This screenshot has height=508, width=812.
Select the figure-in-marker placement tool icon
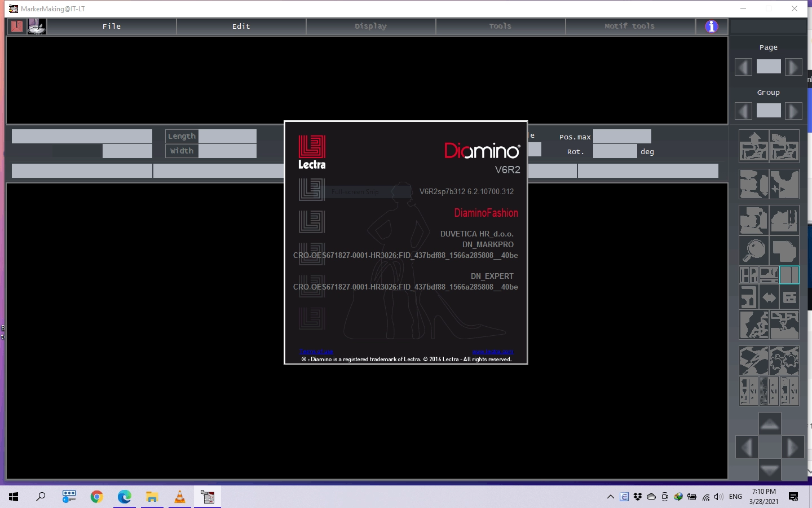pyautogui.click(x=784, y=325)
